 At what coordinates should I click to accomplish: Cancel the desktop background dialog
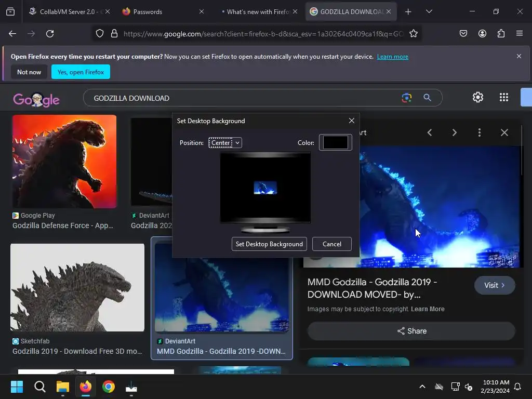(332, 244)
